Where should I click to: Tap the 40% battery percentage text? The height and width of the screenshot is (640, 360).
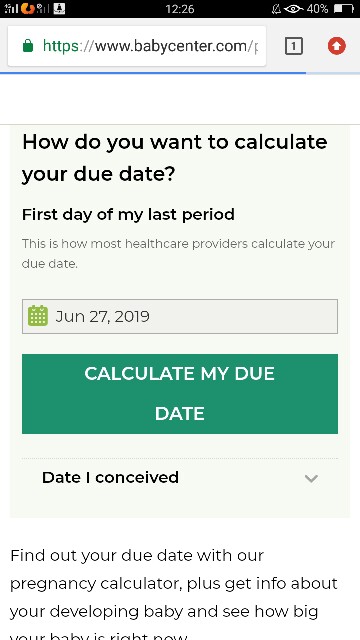(x=318, y=9)
